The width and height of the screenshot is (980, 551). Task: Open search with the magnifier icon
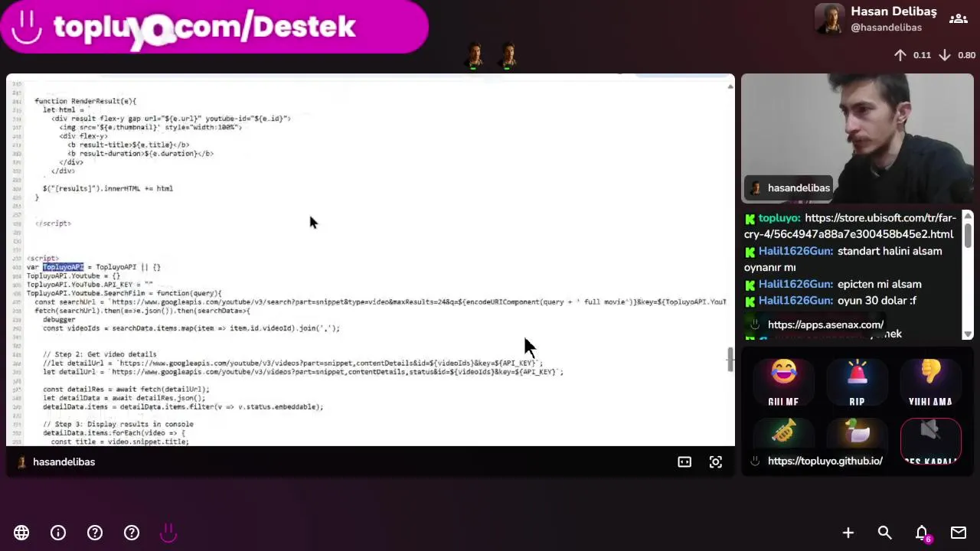[x=885, y=533]
